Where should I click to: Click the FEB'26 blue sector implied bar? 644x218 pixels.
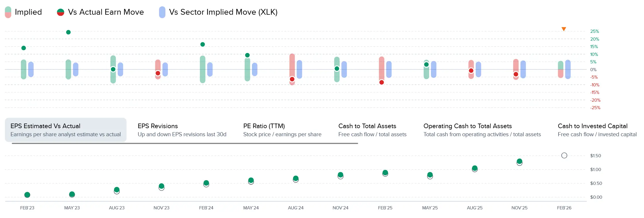tap(568, 69)
